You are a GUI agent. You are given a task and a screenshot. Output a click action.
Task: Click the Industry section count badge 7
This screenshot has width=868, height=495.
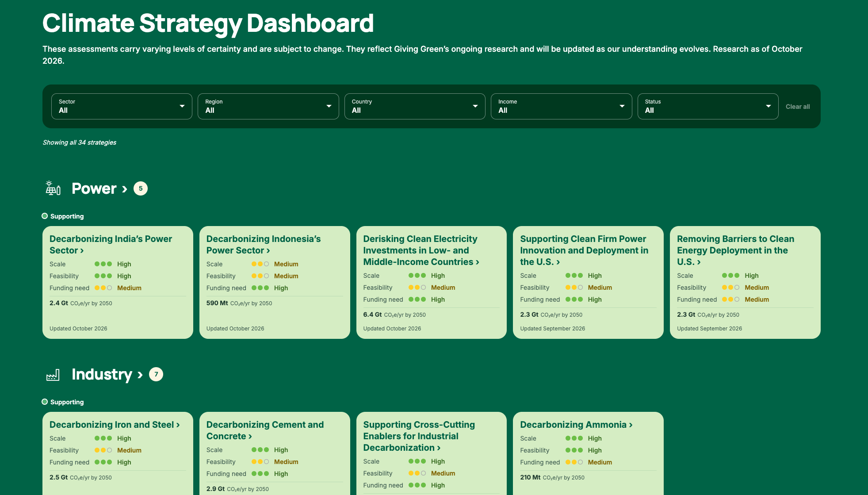pos(156,374)
